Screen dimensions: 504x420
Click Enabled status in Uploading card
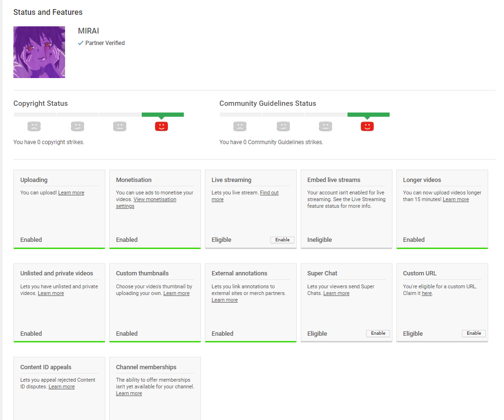31,239
